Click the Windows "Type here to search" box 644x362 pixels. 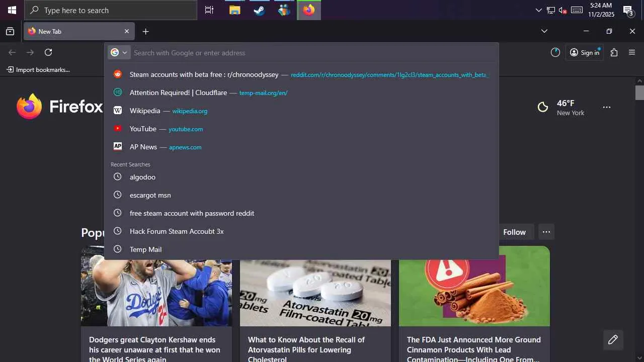pyautogui.click(x=111, y=10)
